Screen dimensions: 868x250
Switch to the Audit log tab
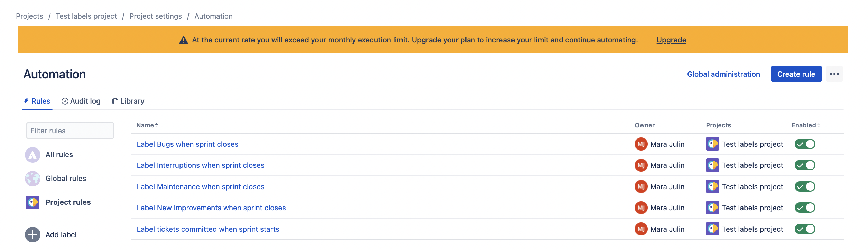click(81, 101)
